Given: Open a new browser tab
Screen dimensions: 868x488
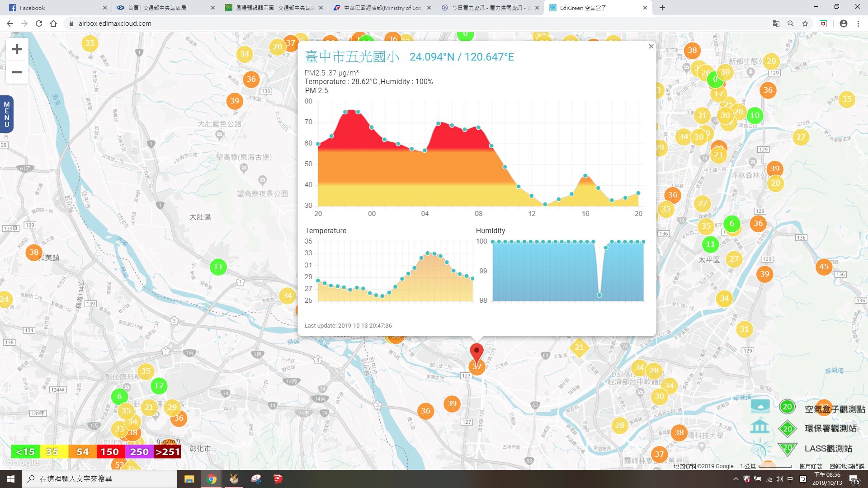Looking at the screenshot, I should coord(662,8).
